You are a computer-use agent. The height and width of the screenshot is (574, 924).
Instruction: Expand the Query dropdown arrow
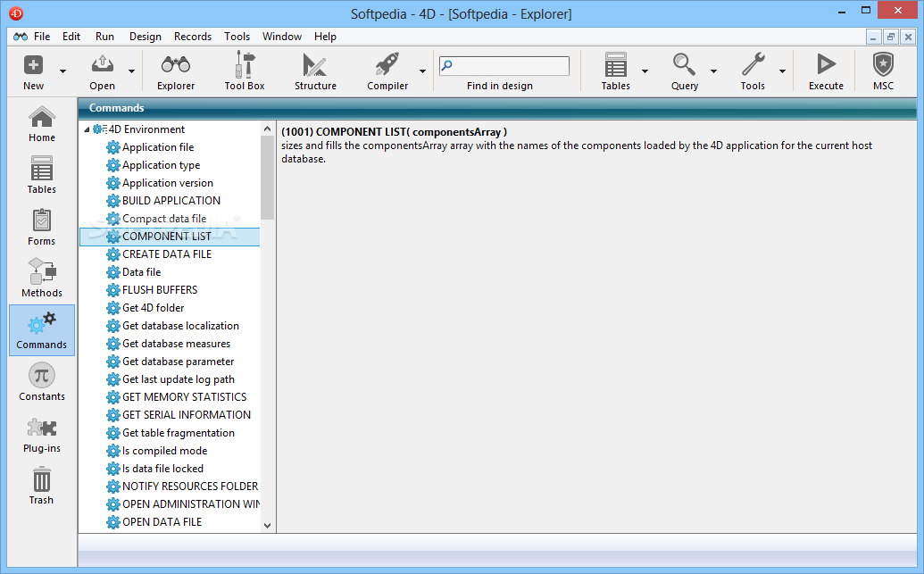[x=713, y=71]
